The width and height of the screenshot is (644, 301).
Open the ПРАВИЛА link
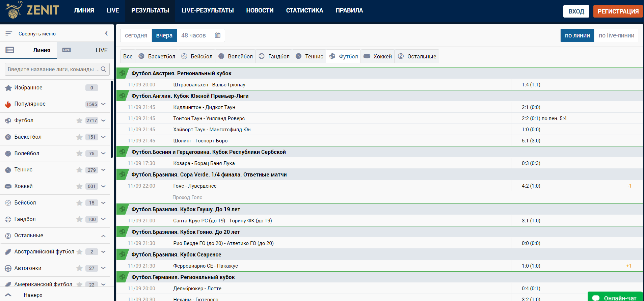[x=349, y=10]
